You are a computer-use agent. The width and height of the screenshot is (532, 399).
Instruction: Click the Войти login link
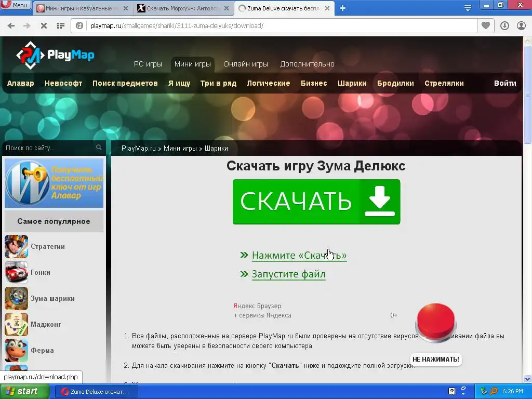pyautogui.click(x=505, y=83)
